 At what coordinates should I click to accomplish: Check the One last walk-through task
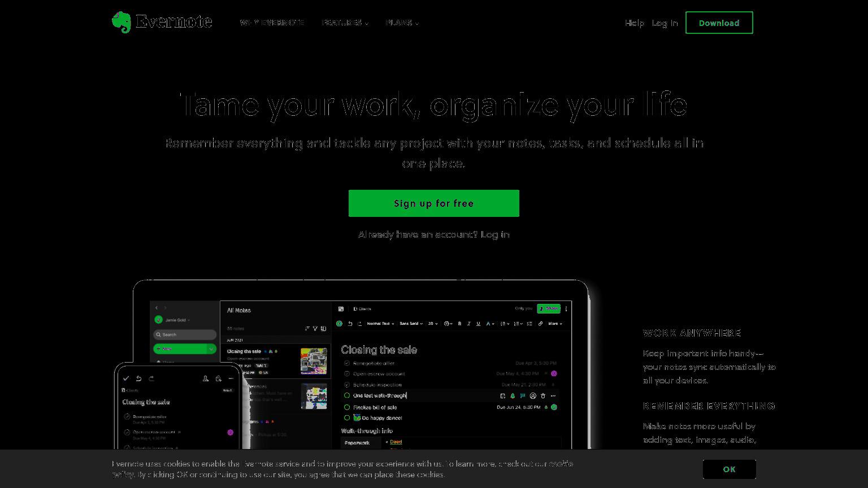click(347, 395)
